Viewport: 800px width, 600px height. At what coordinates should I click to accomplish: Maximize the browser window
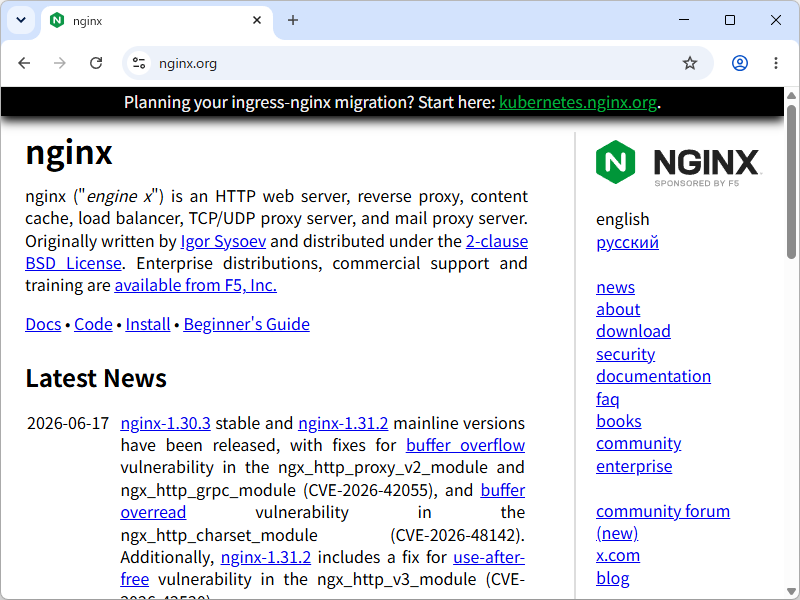point(730,20)
